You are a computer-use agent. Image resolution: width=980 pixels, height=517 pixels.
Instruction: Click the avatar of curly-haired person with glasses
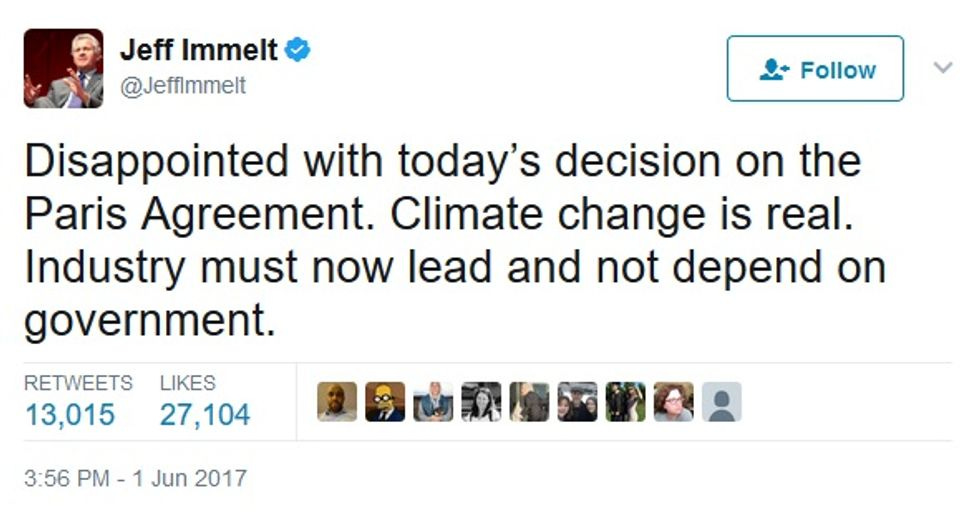[x=673, y=402]
